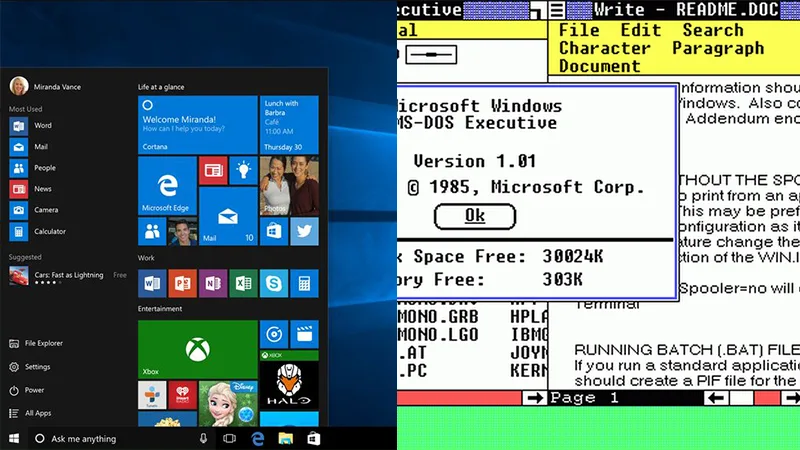Show All Apps in the Start menu
The width and height of the screenshot is (800, 450).
pyautogui.click(x=30, y=413)
